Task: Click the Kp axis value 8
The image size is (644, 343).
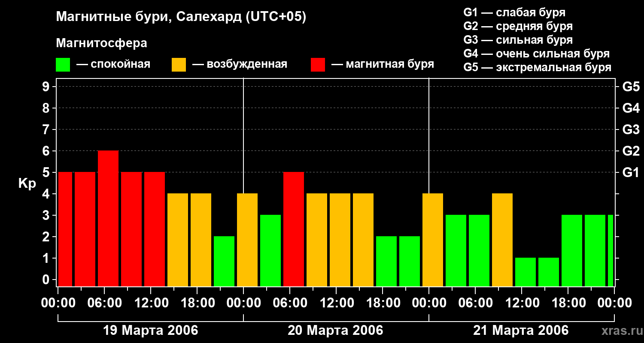Action: click(x=47, y=108)
